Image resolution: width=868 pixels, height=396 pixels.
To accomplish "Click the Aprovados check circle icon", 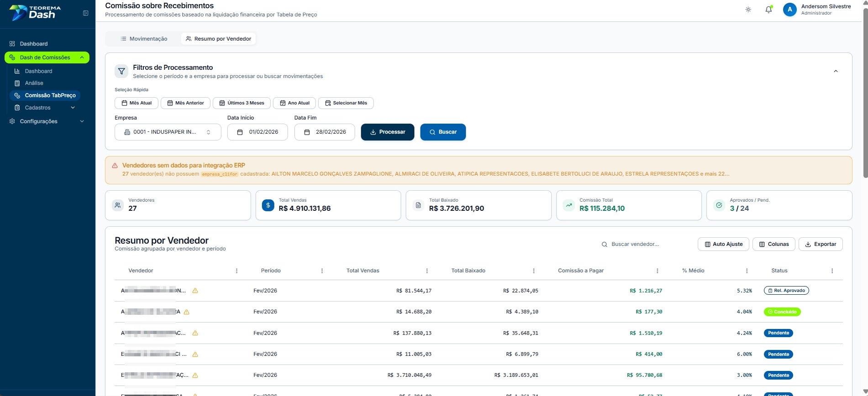I will click(x=719, y=205).
